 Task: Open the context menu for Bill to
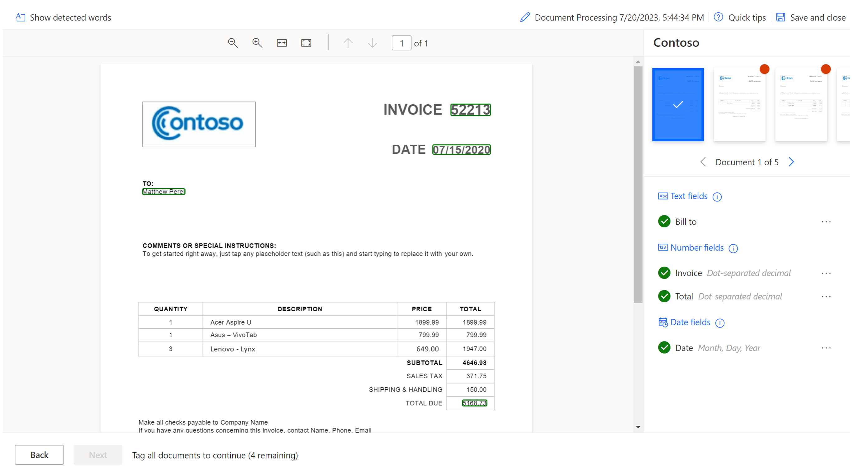[827, 221]
